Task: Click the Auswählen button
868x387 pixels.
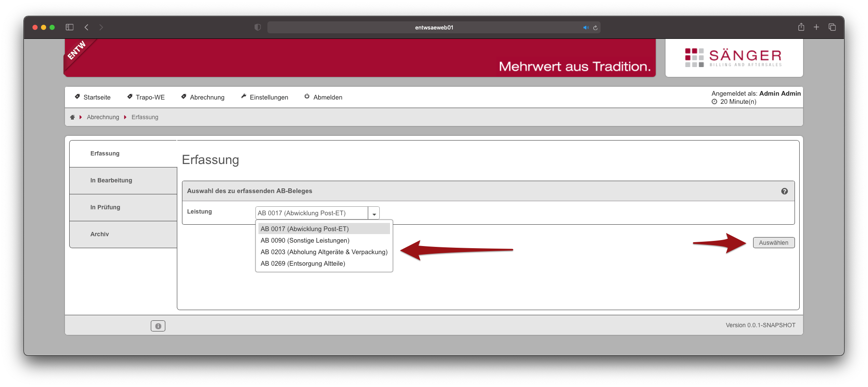Action: point(774,243)
